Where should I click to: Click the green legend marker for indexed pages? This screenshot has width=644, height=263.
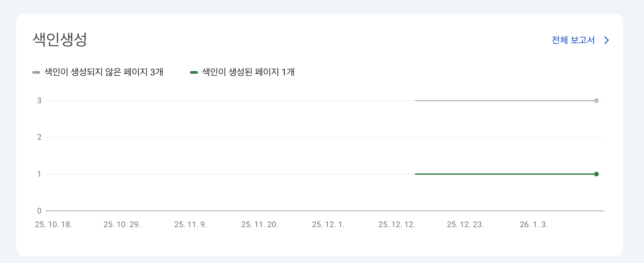pos(194,72)
